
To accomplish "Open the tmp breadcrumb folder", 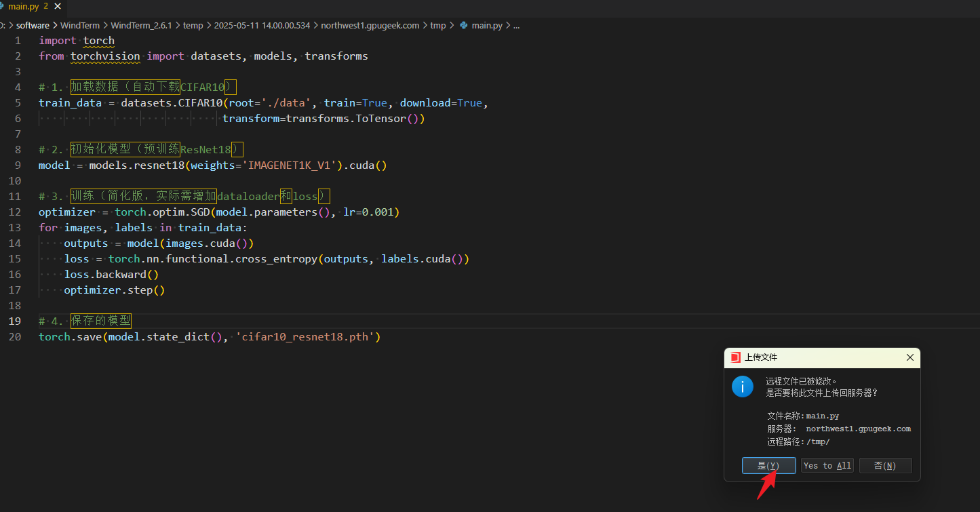I will 438,25.
